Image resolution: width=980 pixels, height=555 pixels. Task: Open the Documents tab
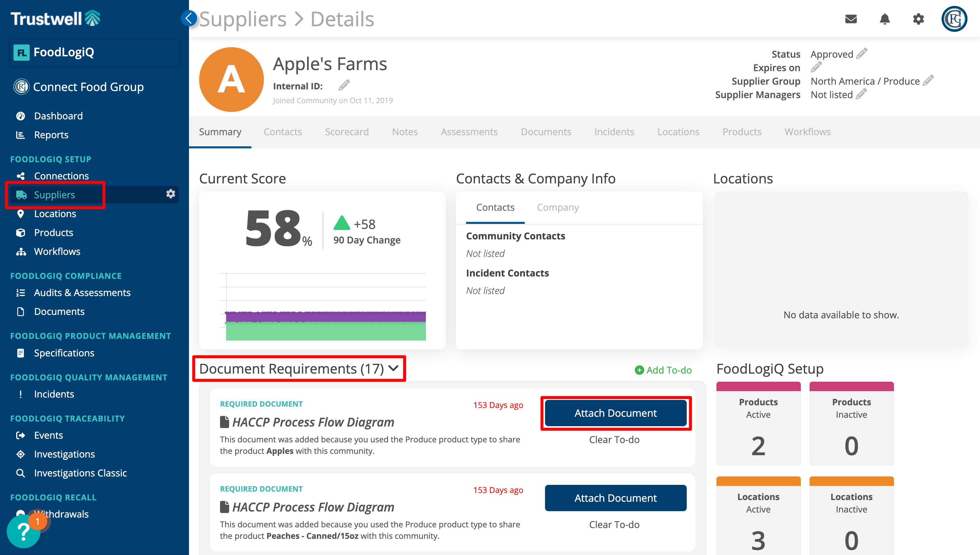[x=546, y=132]
